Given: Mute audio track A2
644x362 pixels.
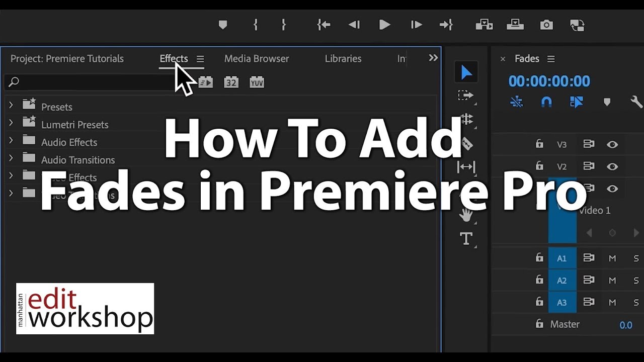Looking at the screenshot, I should 612,280.
